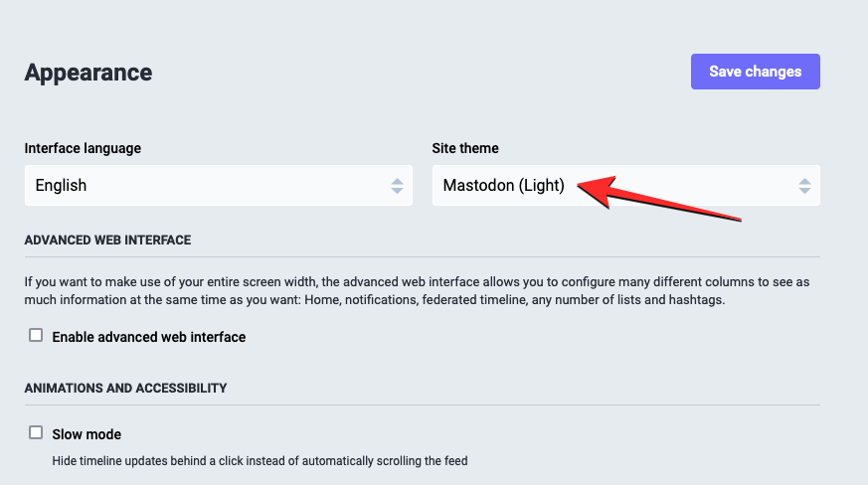The height and width of the screenshot is (485, 868).
Task: Select the 'Advanced Web Interface' section heading
Action: [107, 240]
